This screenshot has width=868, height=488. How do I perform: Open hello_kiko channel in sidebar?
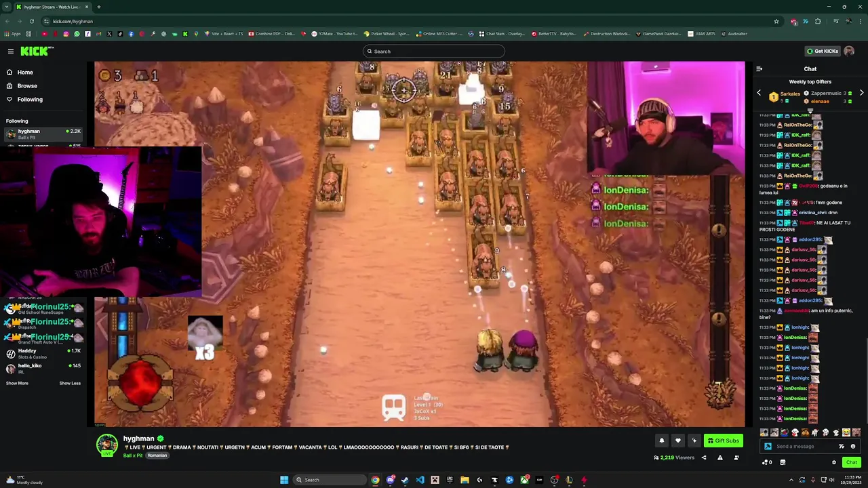point(43,368)
